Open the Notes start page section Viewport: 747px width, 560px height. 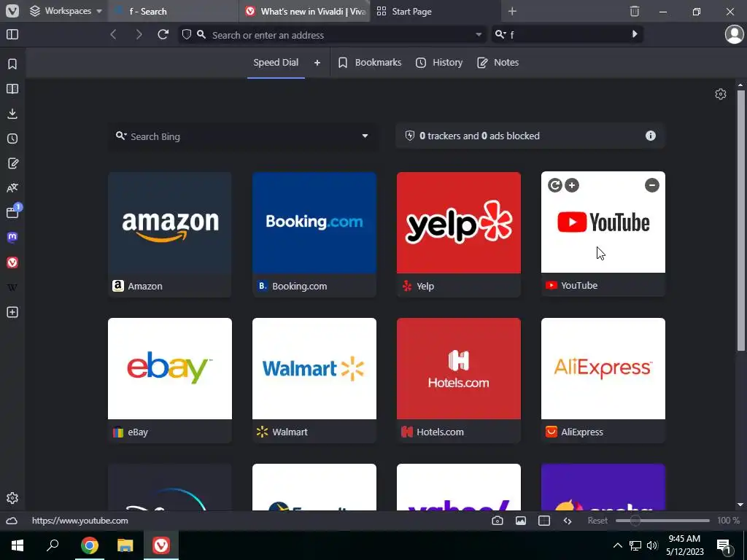[x=498, y=63]
